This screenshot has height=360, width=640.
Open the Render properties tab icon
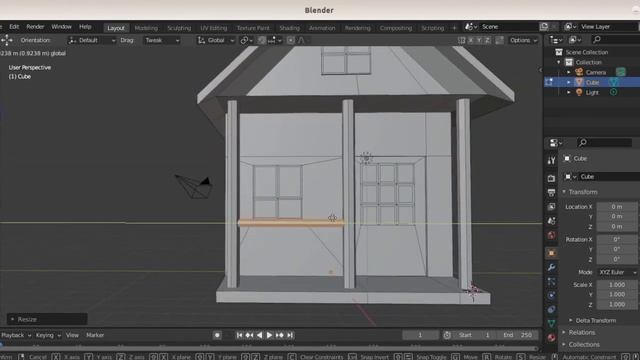pyautogui.click(x=551, y=178)
